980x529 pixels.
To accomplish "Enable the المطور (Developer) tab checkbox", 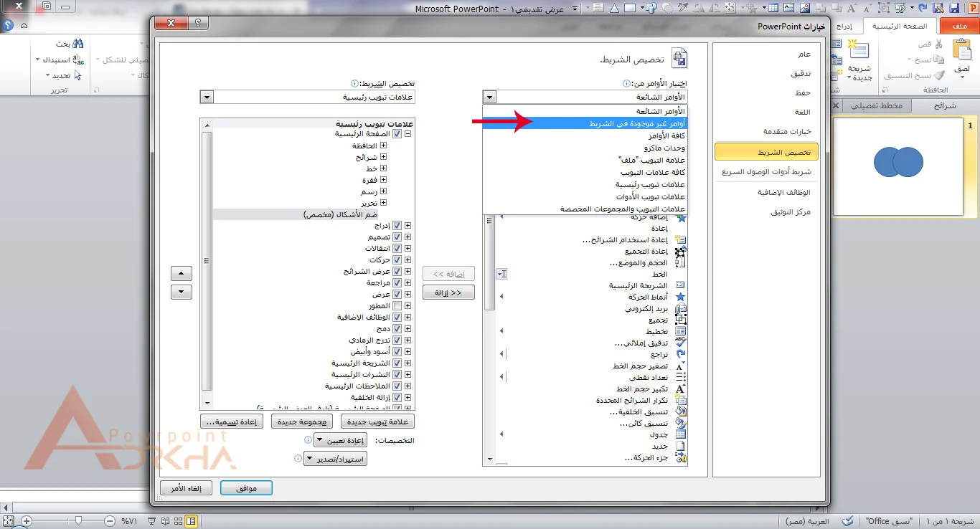I will click(397, 306).
